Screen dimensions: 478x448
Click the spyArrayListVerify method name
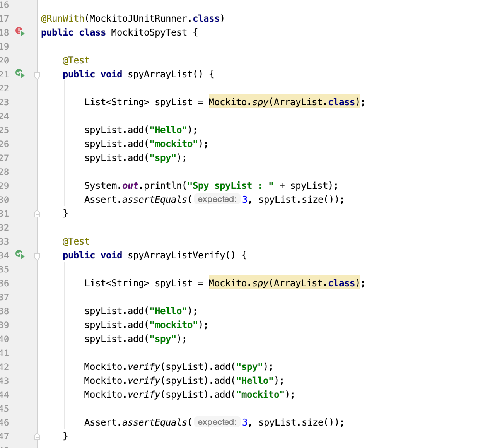[176, 255]
